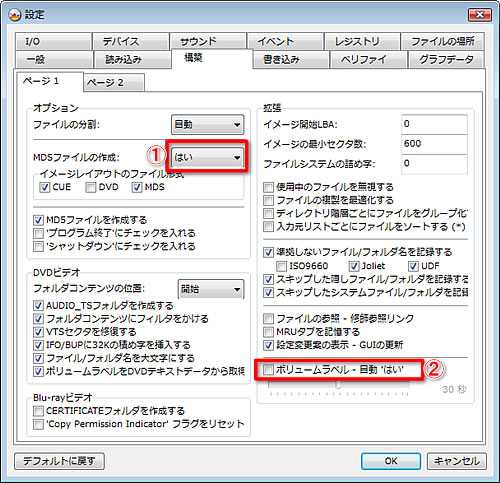500x483 pixels.
Task: Enable MRUタブを記憶する
Action: click(268, 332)
